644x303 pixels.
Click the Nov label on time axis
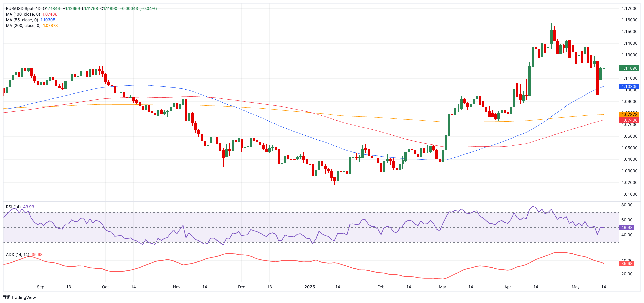click(177, 287)
